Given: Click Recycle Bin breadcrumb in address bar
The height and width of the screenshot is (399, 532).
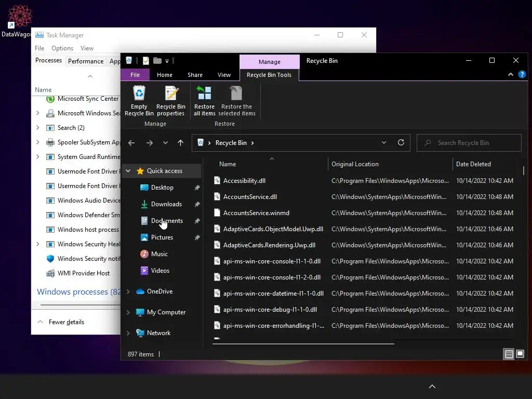Looking at the screenshot, I should (x=231, y=143).
